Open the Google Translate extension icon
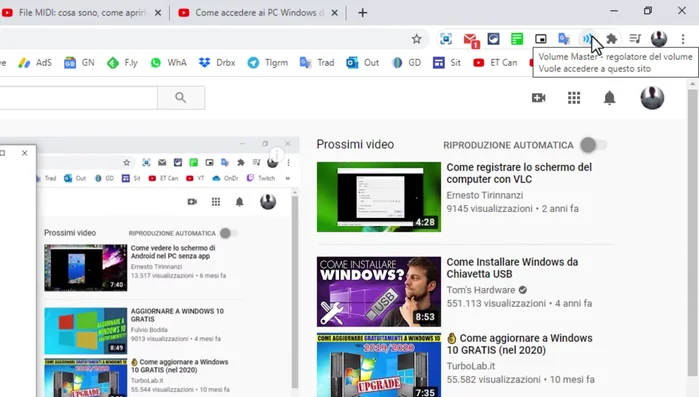The height and width of the screenshot is (397, 699). (564, 39)
